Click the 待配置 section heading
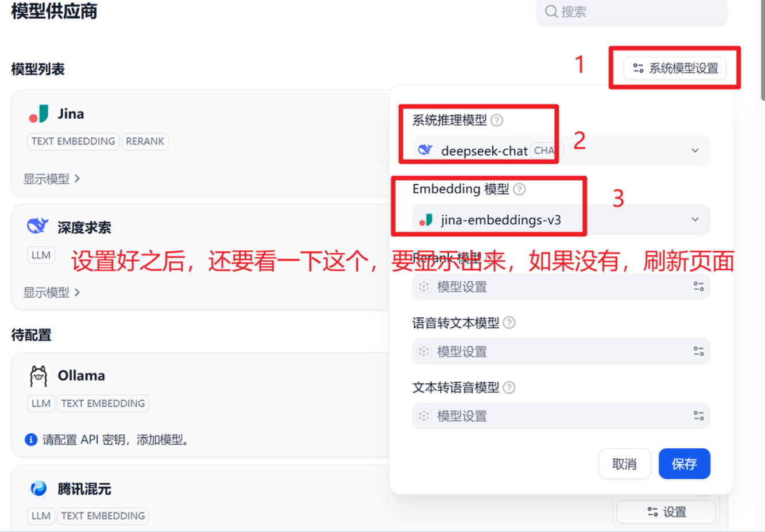The height and width of the screenshot is (532, 765). pos(32,335)
